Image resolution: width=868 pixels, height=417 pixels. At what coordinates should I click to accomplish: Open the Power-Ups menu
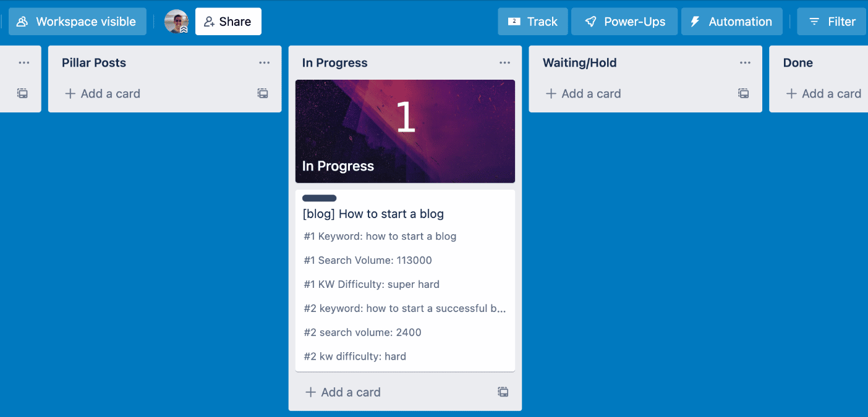624,21
